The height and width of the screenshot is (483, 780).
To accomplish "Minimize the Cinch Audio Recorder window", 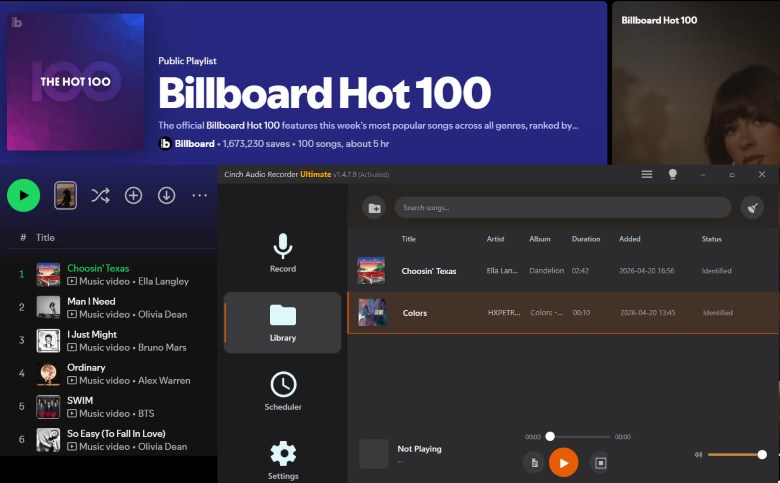I will tap(703, 175).
